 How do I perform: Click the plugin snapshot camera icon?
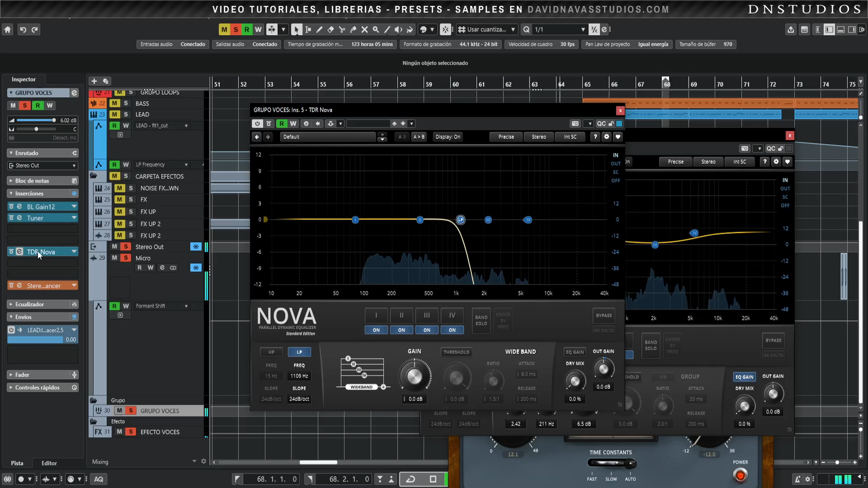pos(576,124)
